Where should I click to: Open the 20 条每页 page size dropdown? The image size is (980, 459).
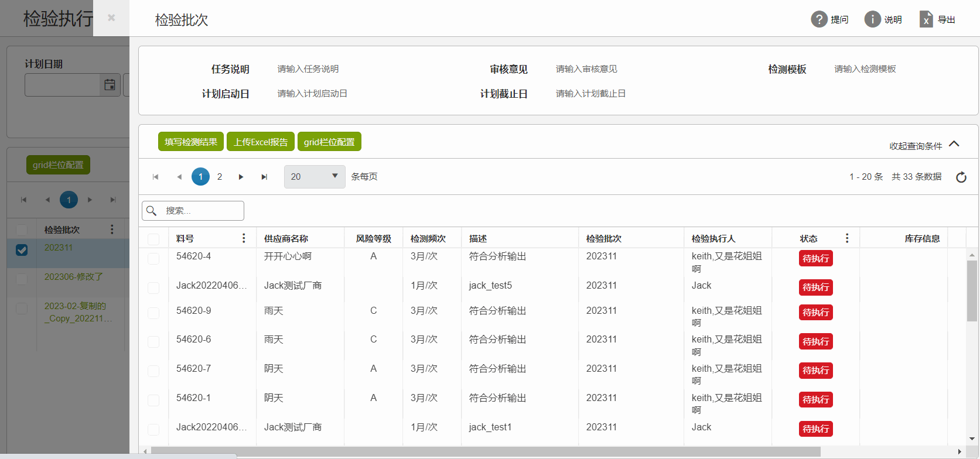[x=315, y=177]
